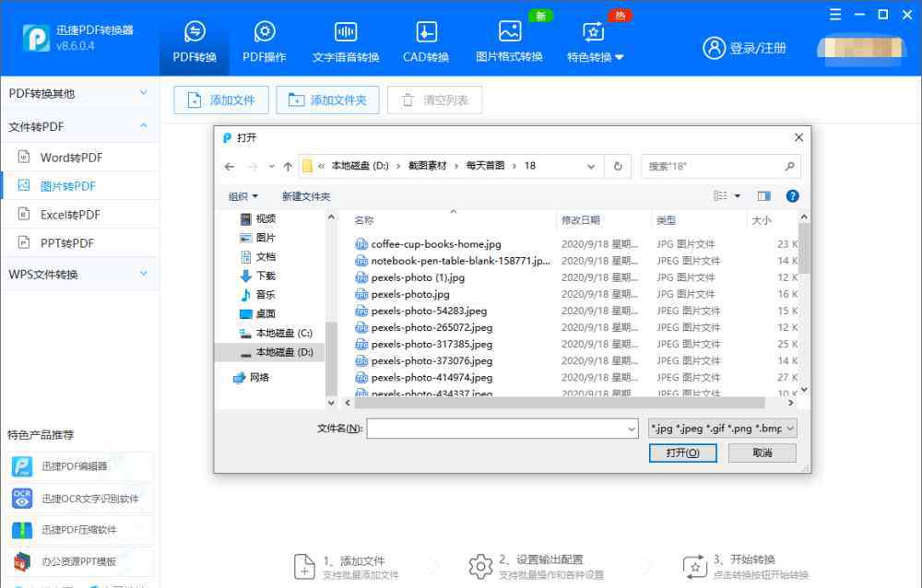Open 办公资源PPT模板 product link
This screenshot has height=588, width=922.
pyautogui.click(x=81, y=561)
